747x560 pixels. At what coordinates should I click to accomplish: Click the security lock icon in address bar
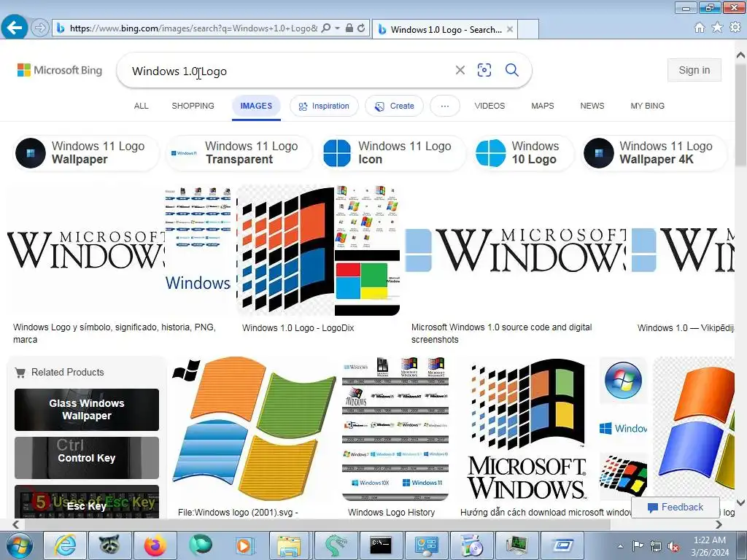pos(349,28)
